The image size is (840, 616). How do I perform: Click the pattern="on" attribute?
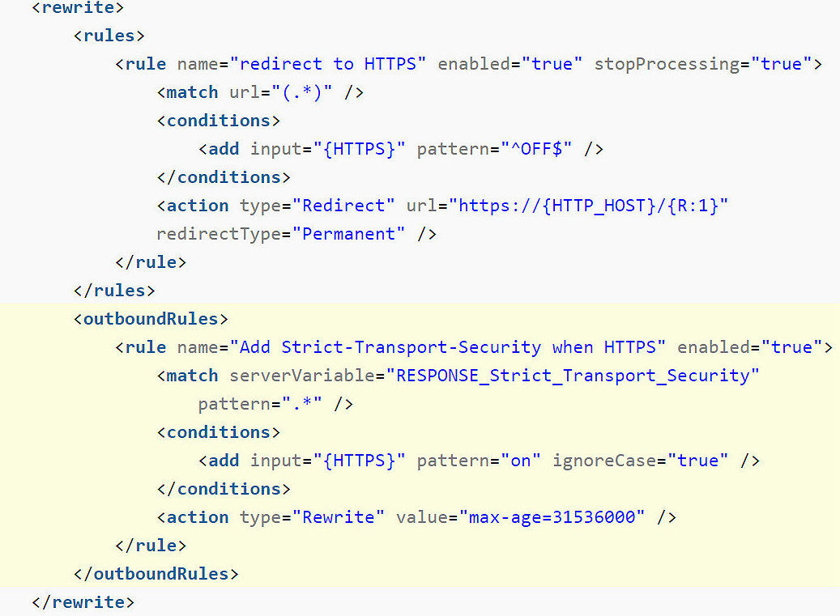click(479, 461)
